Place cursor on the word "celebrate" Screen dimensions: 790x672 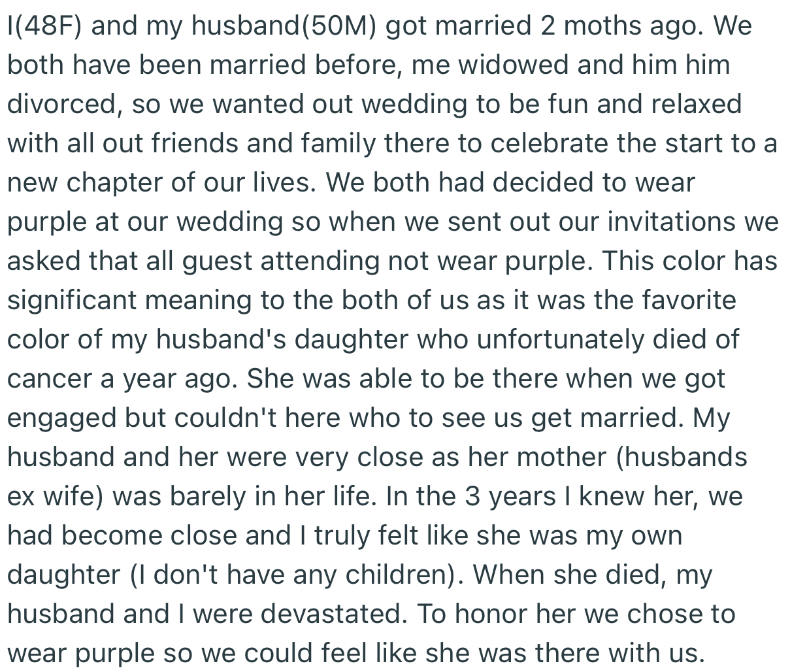point(549,144)
